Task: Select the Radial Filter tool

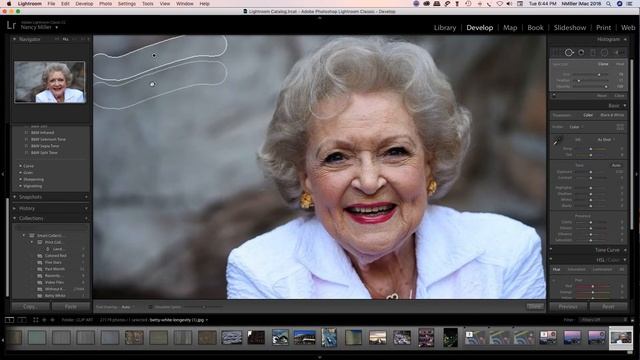Action: [604, 53]
